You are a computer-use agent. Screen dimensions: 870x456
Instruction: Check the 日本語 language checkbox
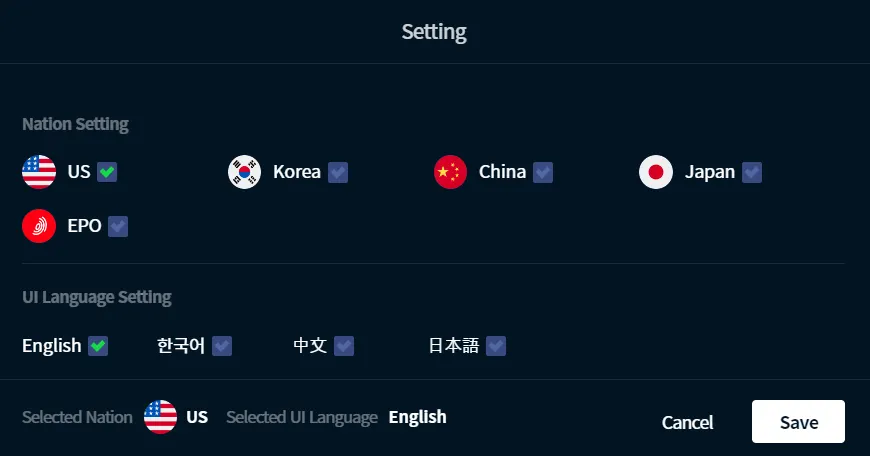(x=496, y=346)
